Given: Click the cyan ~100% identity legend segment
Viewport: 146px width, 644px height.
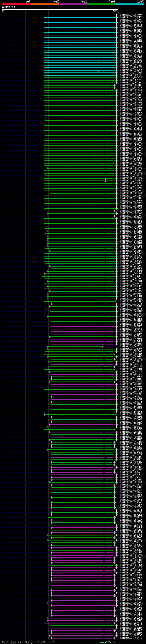Looking at the screenshot, I should point(130,4).
